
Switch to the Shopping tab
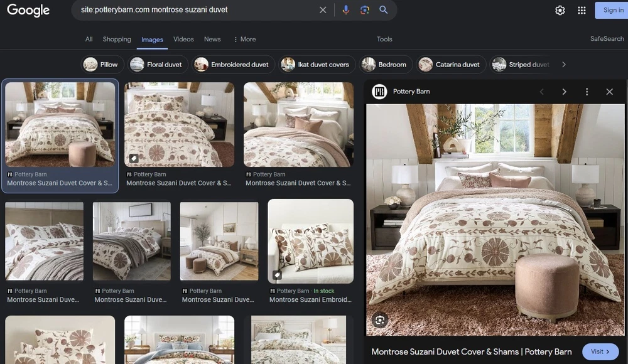117,39
